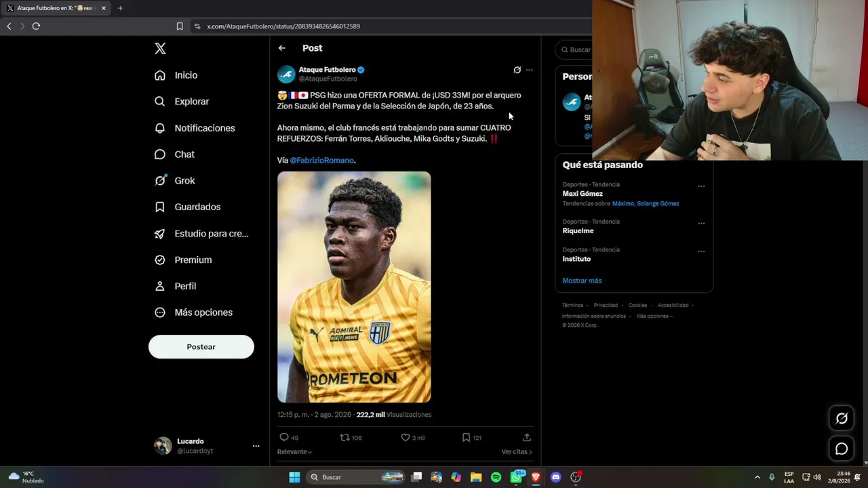868x488 pixels.
Task: Reload the page with the refresh button
Action: (36, 26)
